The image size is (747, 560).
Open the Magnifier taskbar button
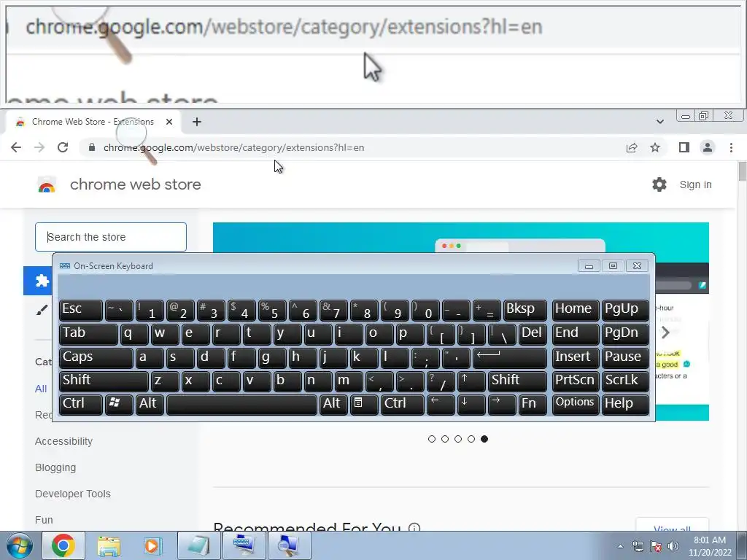289,545
